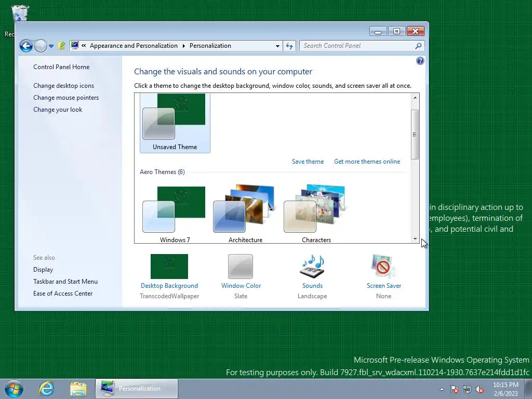The width and height of the screenshot is (532, 399).
Task: Open Ease of Access Center link
Action: tap(63, 293)
